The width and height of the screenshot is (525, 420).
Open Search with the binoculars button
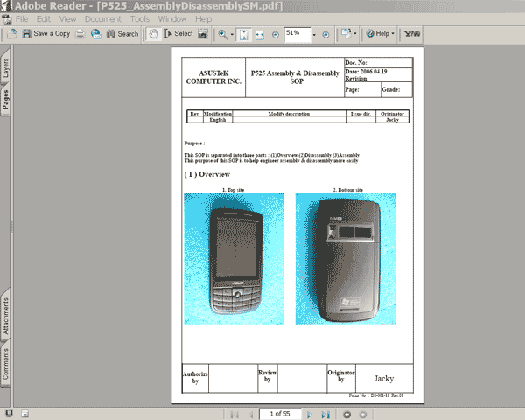click(122, 34)
